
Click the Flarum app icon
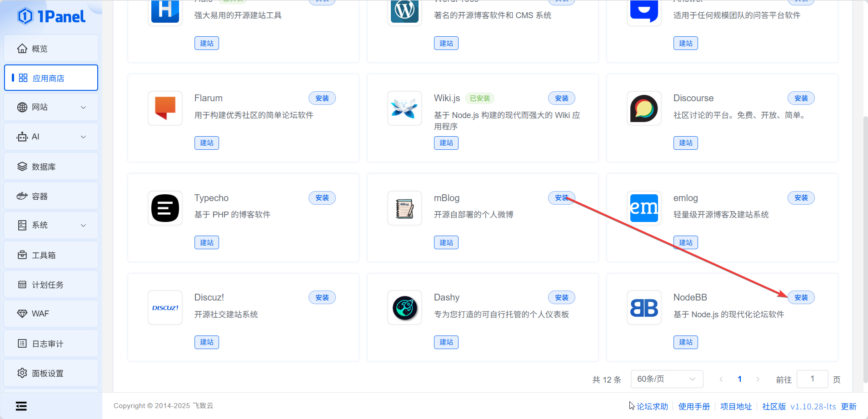[165, 108]
